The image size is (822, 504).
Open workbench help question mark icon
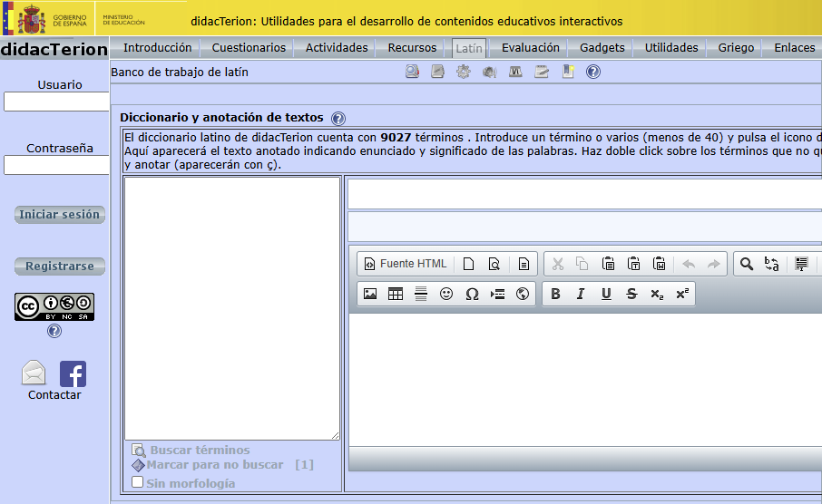(x=592, y=72)
